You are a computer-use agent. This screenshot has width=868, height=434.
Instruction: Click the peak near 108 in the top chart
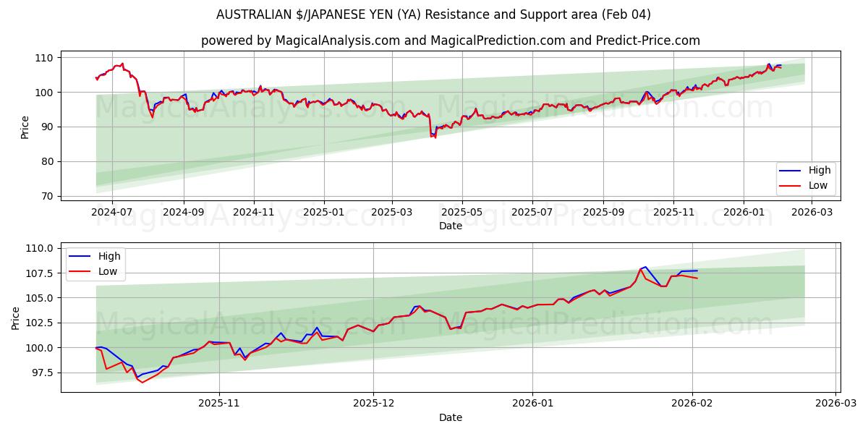click(121, 64)
